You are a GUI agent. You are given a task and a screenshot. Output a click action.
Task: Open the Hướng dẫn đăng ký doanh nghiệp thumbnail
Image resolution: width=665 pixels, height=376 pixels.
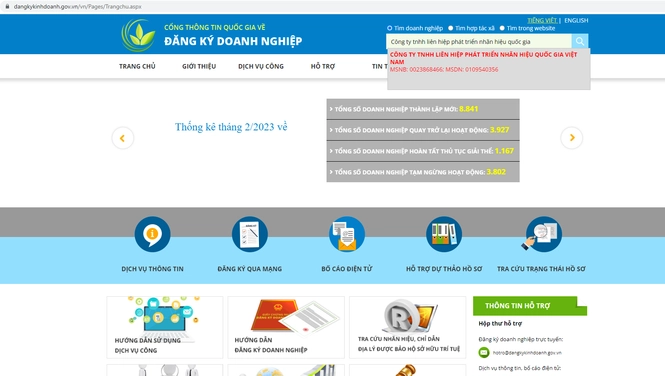click(x=286, y=327)
